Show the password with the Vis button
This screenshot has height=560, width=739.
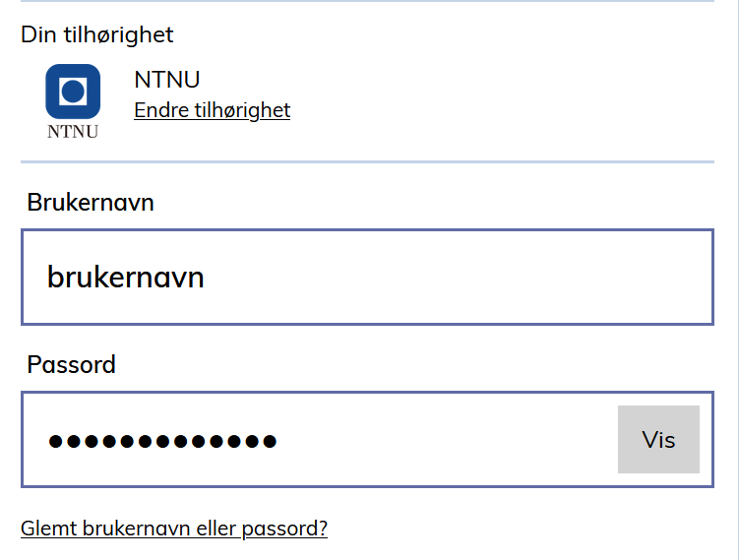(658, 439)
